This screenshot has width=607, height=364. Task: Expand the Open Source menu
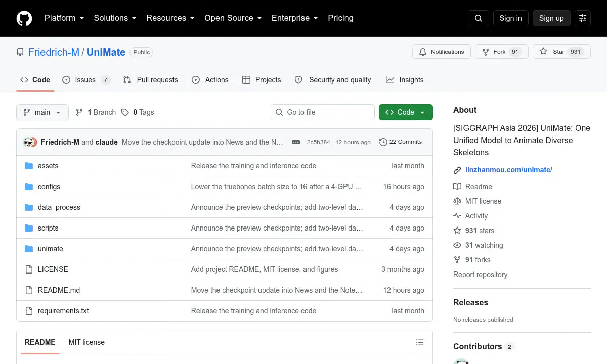pos(233,18)
